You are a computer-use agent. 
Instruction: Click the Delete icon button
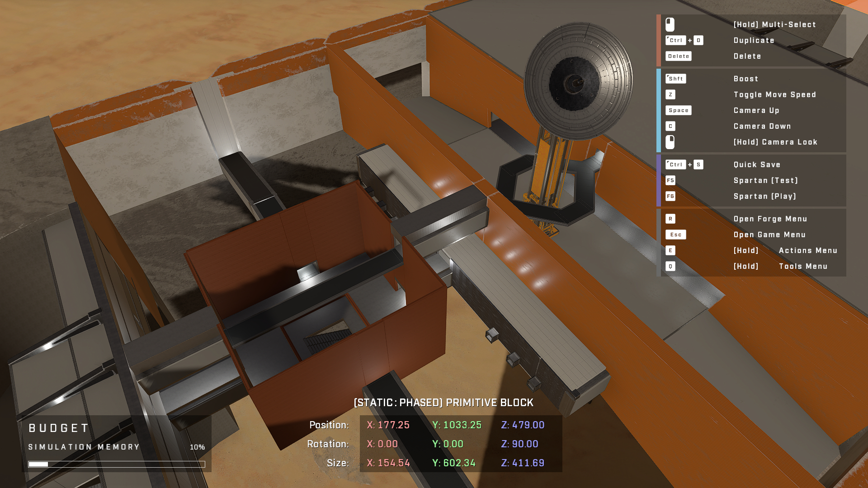(679, 56)
